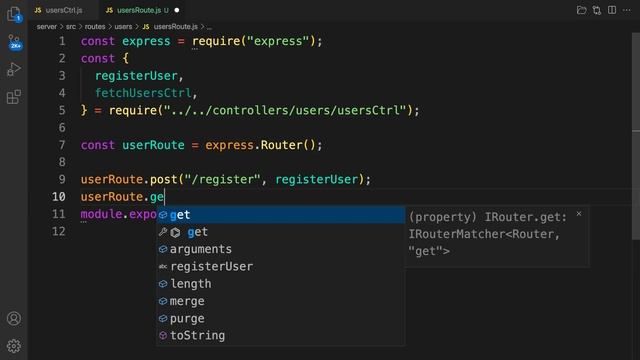Viewport: 640px width, 360px height.
Task: Click line number 1 in the gutter
Action: point(62,41)
